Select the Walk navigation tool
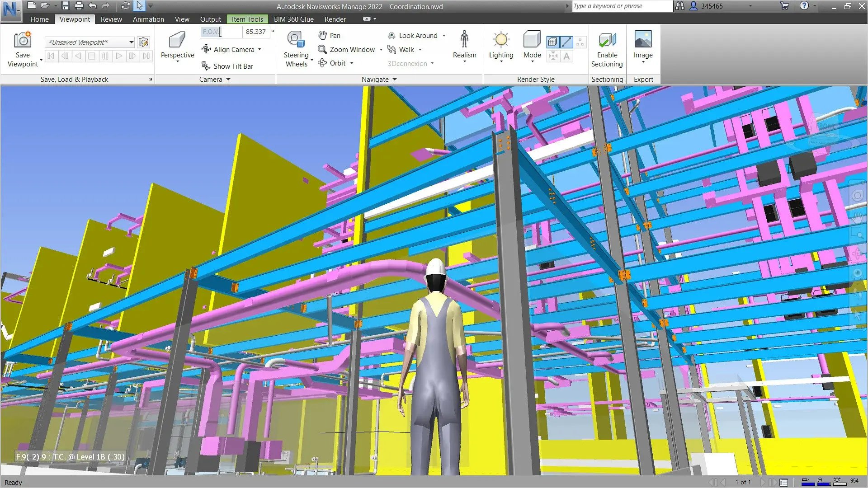The image size is (868, 488). [x=406, y=49]
